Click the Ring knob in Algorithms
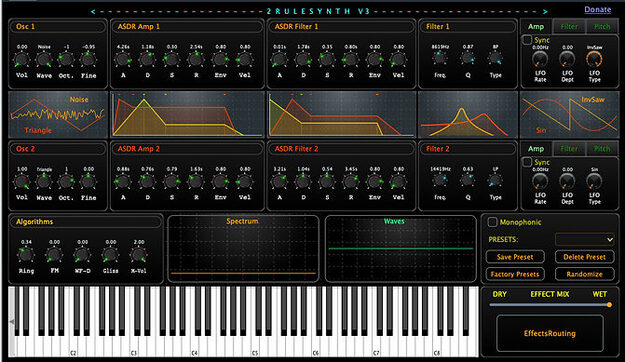Image resolution: width=625 pixels, height=362 pixels. point(26,255)
